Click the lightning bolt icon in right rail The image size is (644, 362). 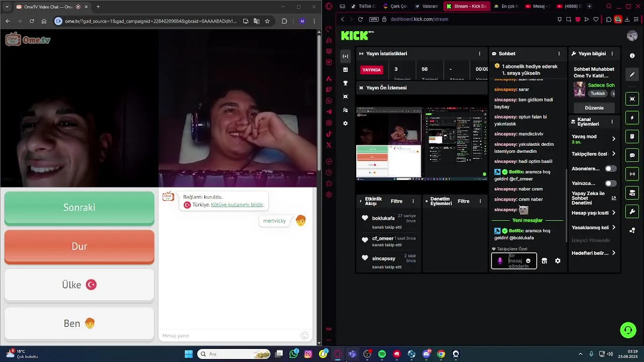pos(632,118)
